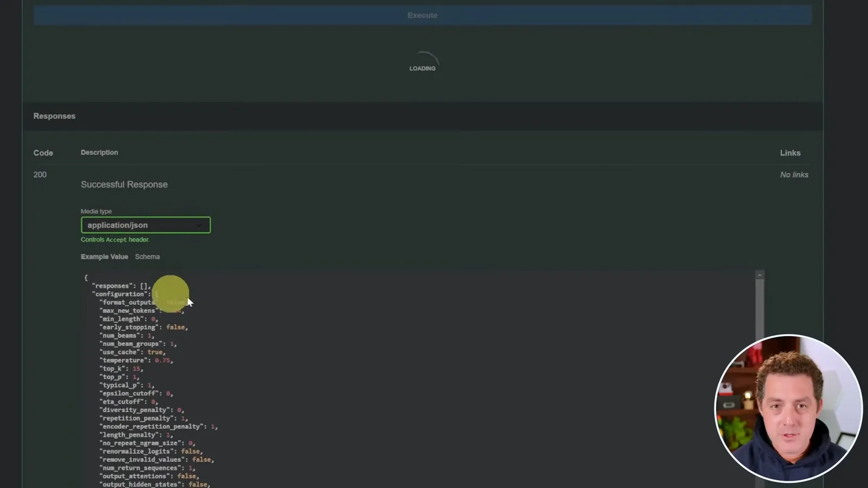The image size is (868, 488).
Task: Click the "renormalize_logits" line
Action: click(x=151, y=451)
